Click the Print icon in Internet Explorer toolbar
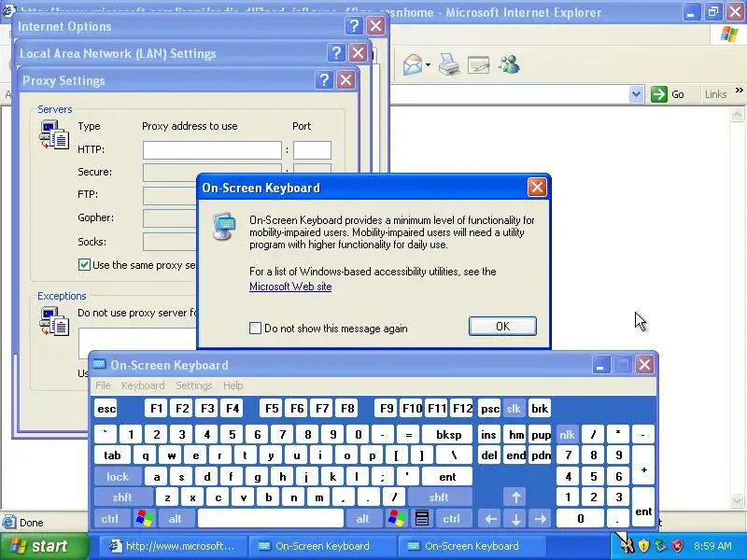The width and height of the screenshot is (747, 560). tap(449, 64)
